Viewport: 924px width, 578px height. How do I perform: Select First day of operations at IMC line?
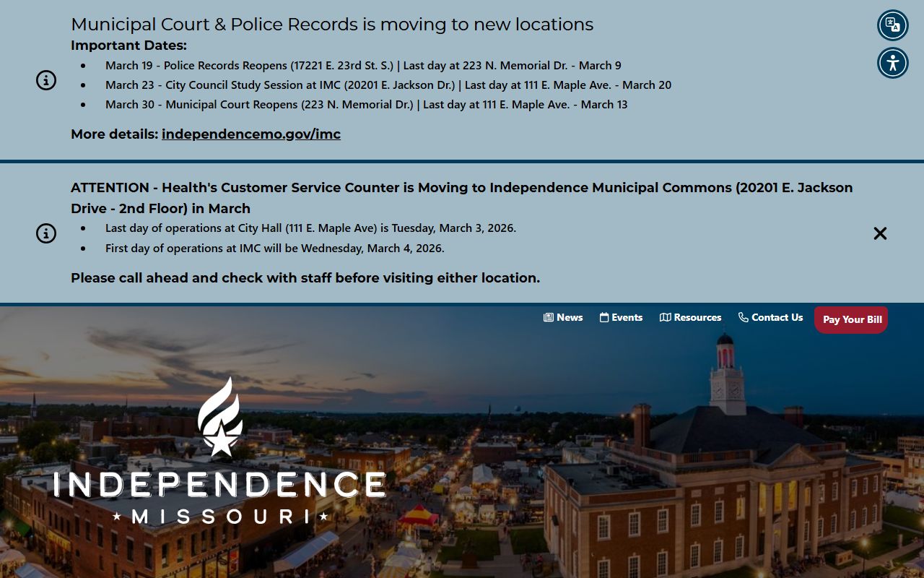point(275,248)
